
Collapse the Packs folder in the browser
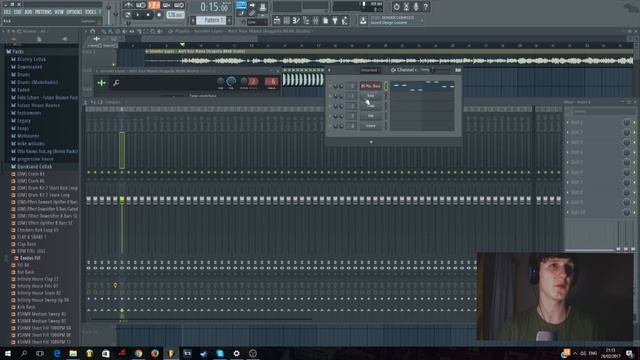[18, 52]
